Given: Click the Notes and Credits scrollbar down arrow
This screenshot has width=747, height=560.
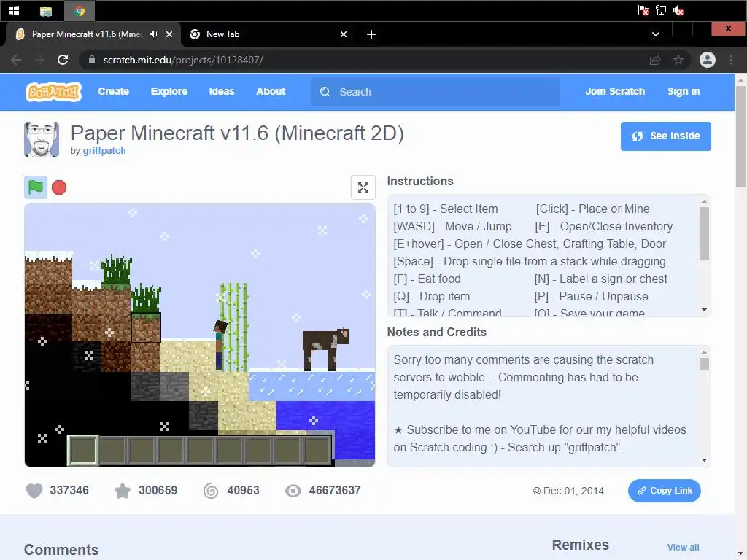Looking at the screenshot, I should pyautogui.click(x=704, y=460).
